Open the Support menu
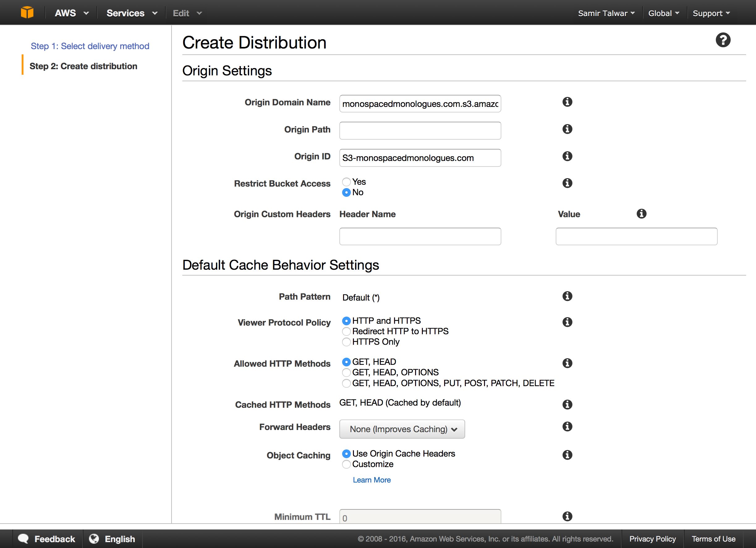This screenshot has width=756, height=548. pyautogui.click(x=711, y=13)
